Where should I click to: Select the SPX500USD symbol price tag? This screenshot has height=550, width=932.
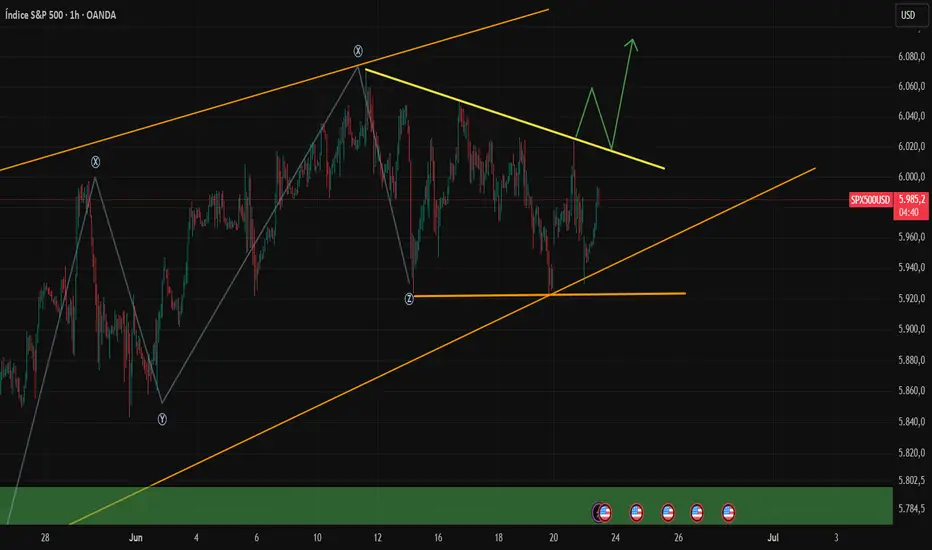pos(870,200)
